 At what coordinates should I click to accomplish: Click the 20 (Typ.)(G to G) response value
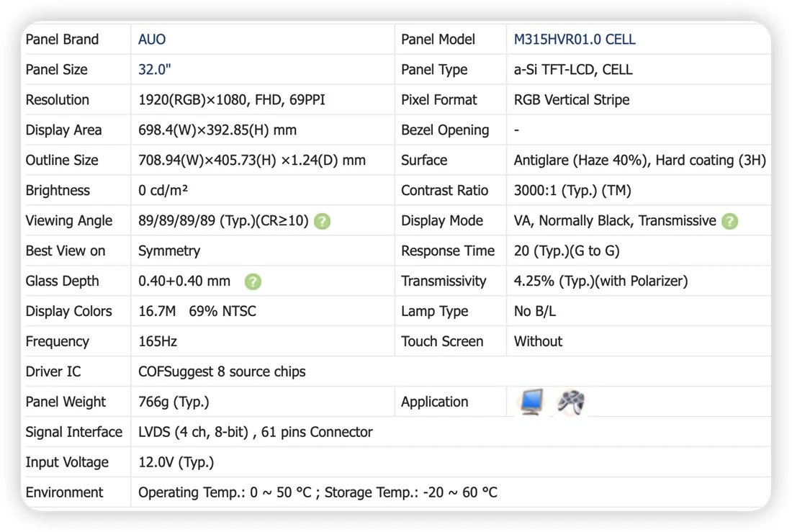point(567,251)
